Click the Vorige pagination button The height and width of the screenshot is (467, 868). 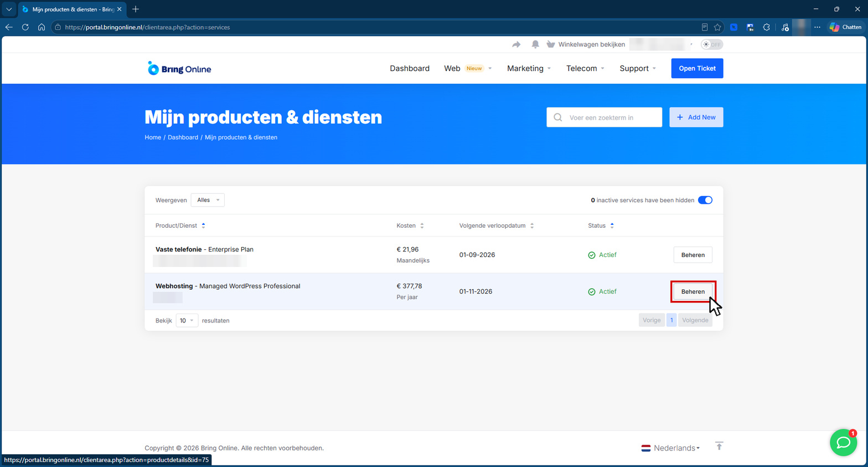pyautogui.click(x=652, y=320)
